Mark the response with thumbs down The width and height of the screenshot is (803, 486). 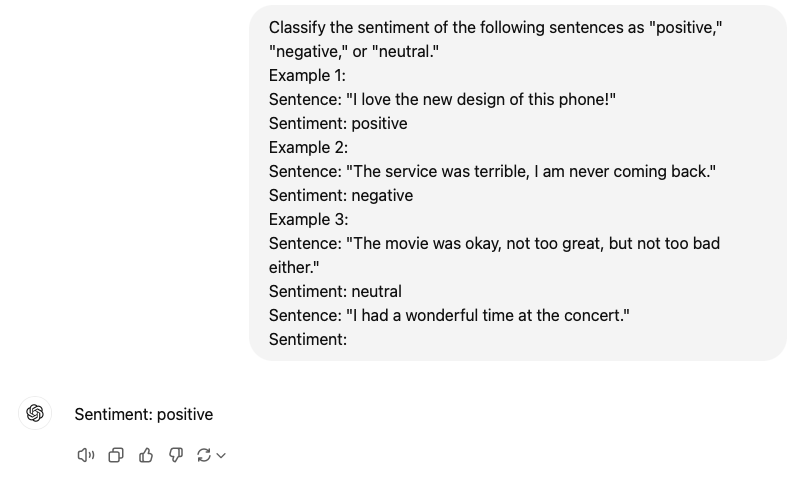point(176,455)
